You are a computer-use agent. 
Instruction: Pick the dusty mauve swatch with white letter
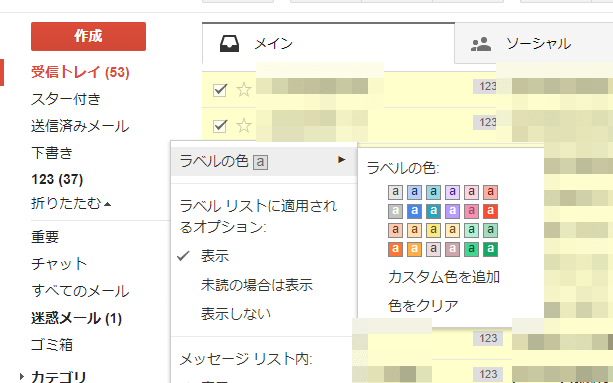(452, 249)
